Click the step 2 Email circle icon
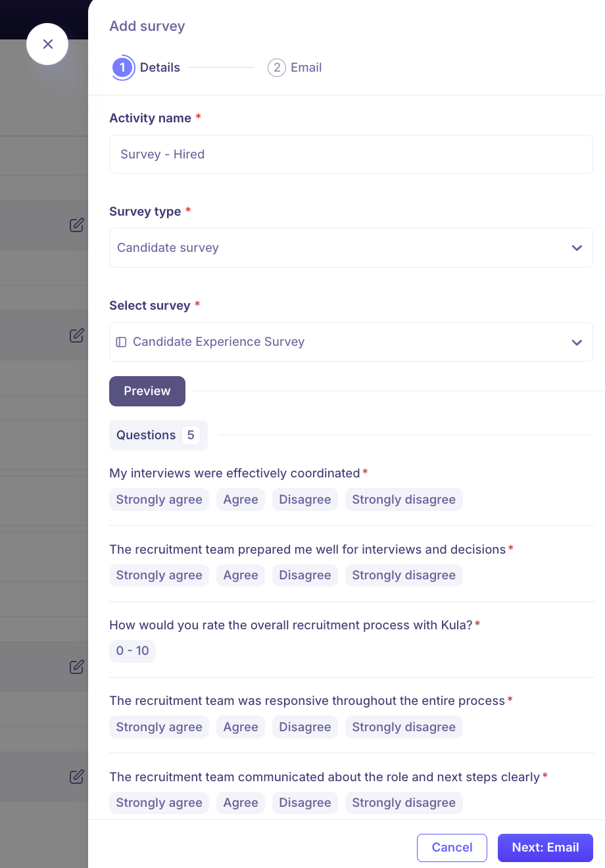Image resolution: width=605 pixels, height=868 pixels. pyautogui.click(x=277, y=68)
